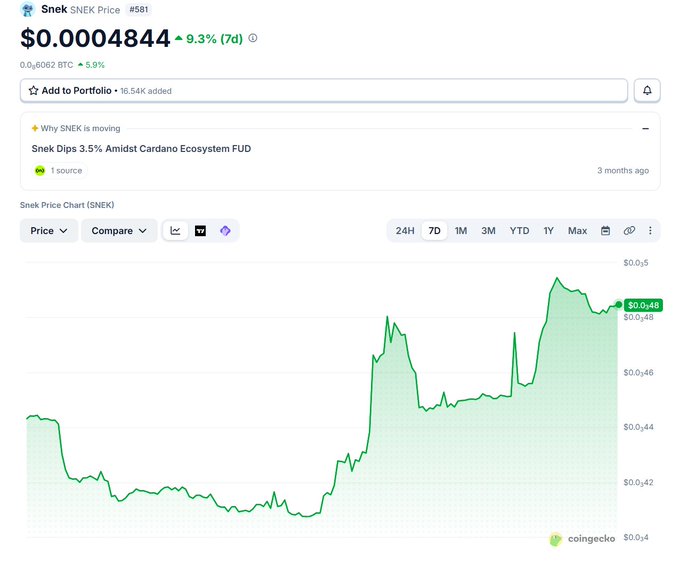This screenshot has width=680, height=563.
Task: Open the Price dropdown
Action: coord(49,231)
